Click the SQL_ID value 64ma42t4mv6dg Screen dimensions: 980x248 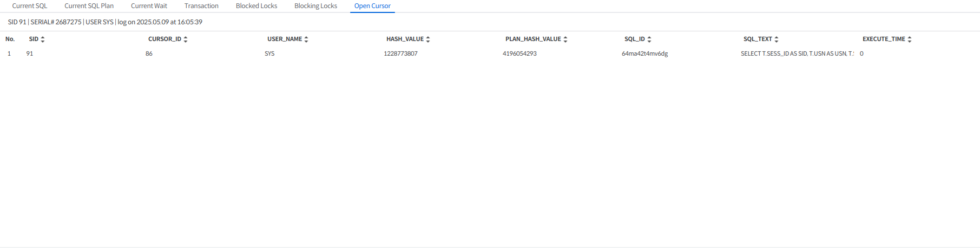coord(644,54)
